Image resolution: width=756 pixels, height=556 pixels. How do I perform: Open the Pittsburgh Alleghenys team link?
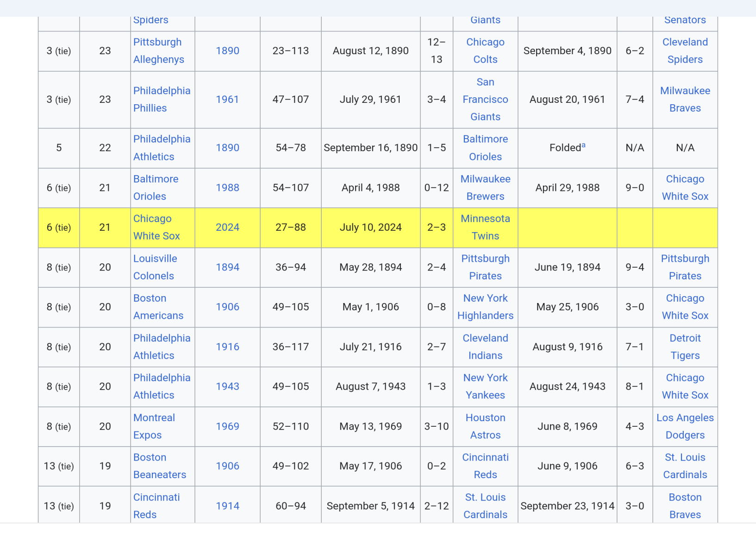coord(158,51)
